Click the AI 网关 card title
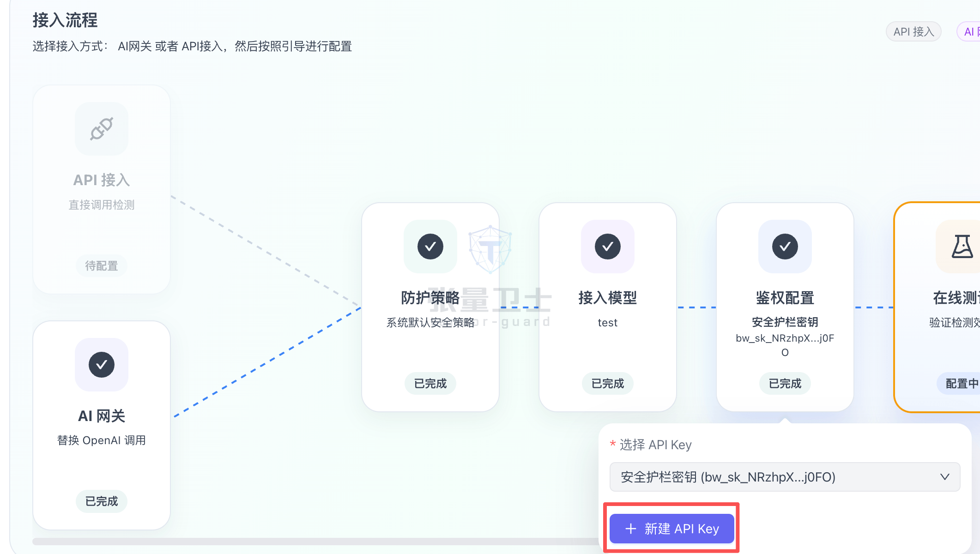Screen dimensions: 980x554 (102, 416)
